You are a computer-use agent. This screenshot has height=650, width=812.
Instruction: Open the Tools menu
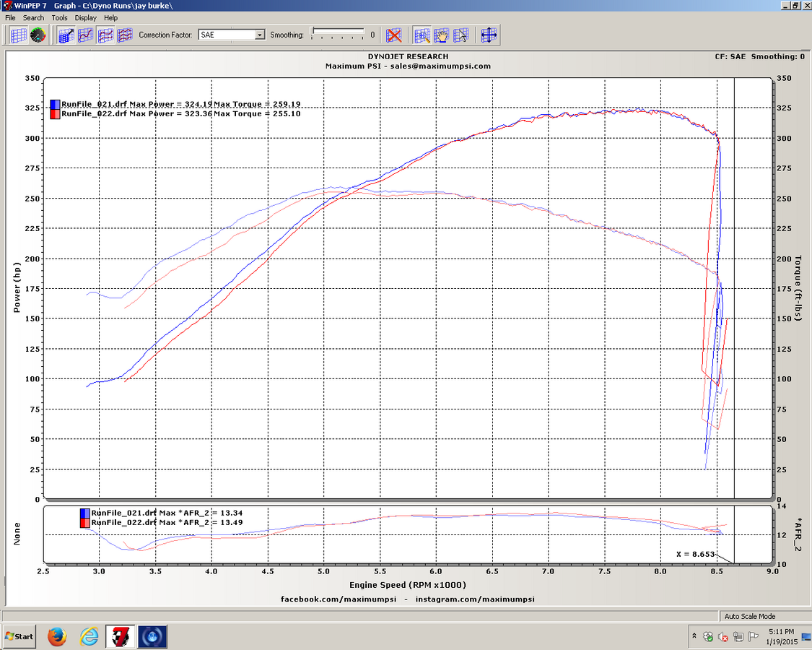(59, 17)
